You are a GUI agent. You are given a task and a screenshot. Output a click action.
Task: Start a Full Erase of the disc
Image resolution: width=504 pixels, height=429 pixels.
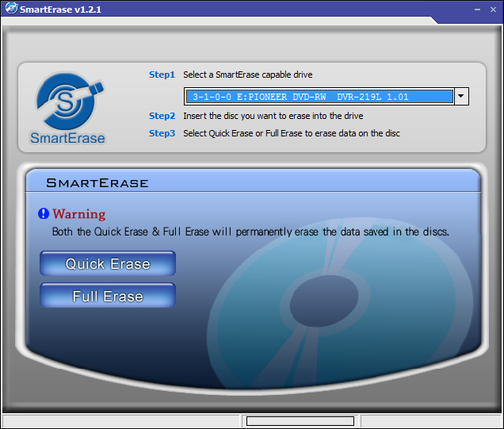[108, 296]
